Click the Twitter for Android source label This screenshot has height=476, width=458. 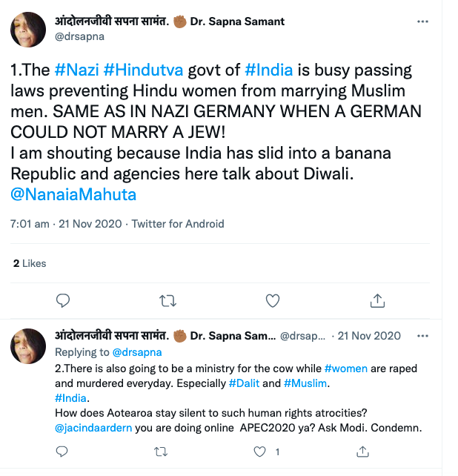178,223
